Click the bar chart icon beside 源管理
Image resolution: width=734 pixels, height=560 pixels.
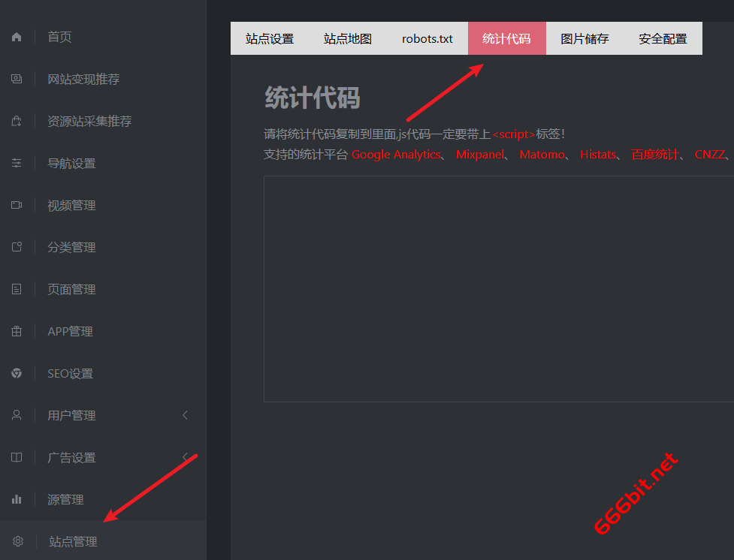[x=17, y=499]
